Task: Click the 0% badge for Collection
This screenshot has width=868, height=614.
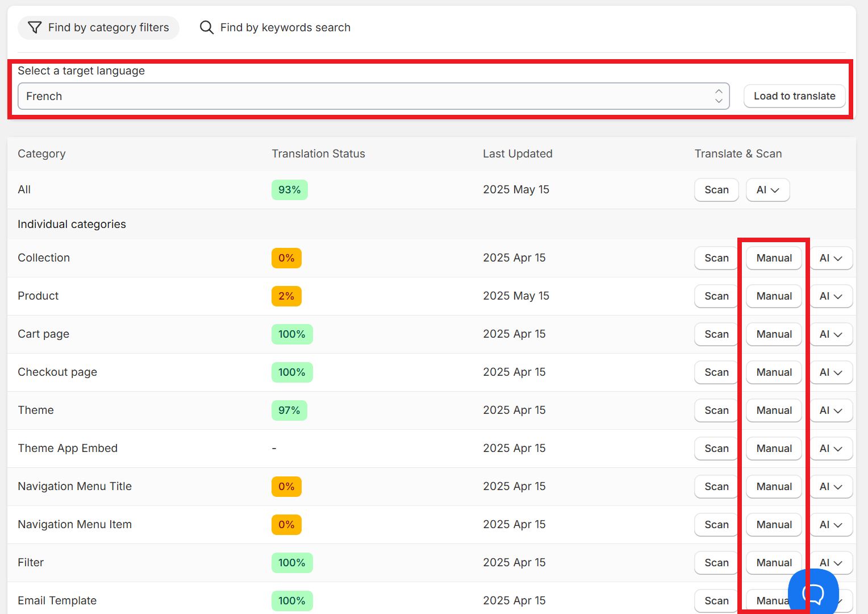Action: point(286,258)
